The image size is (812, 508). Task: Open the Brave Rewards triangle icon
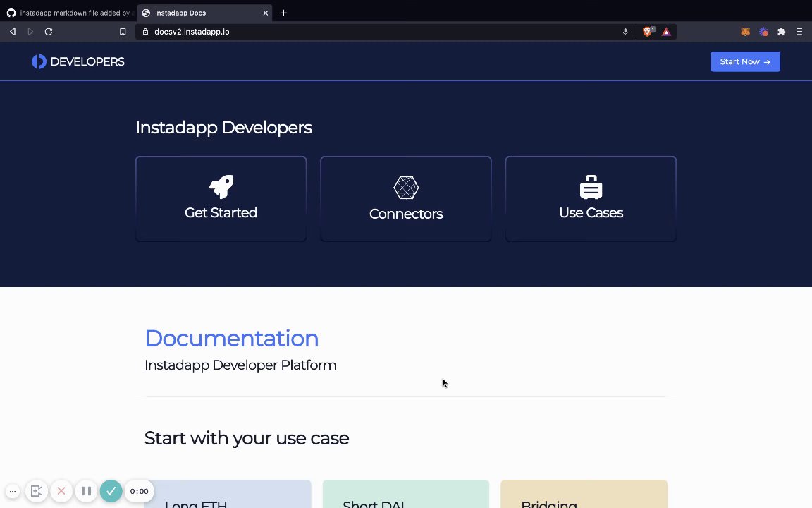[x=667, y=32]
